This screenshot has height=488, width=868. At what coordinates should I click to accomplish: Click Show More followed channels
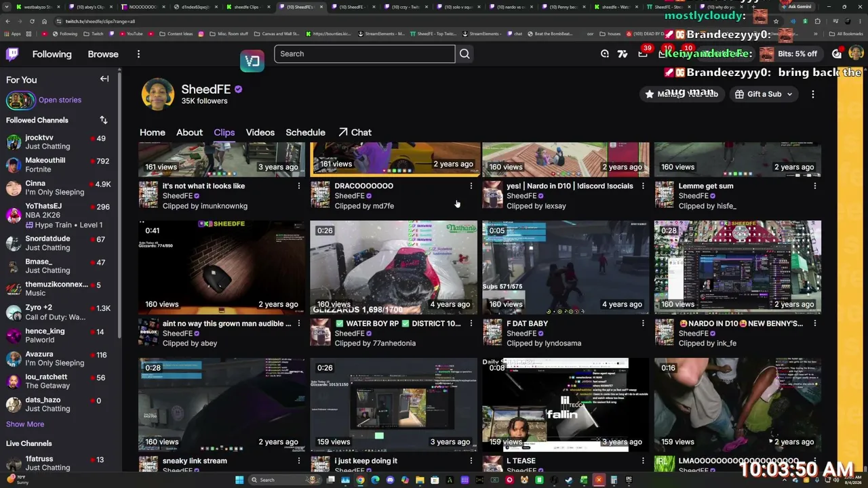pos(25,424)
